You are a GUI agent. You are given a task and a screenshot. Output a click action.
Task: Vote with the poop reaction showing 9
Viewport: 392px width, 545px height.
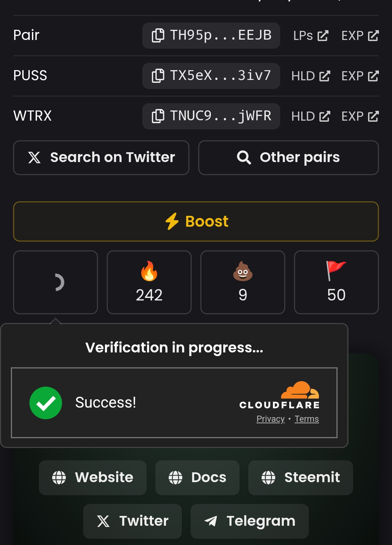(243, 282)
